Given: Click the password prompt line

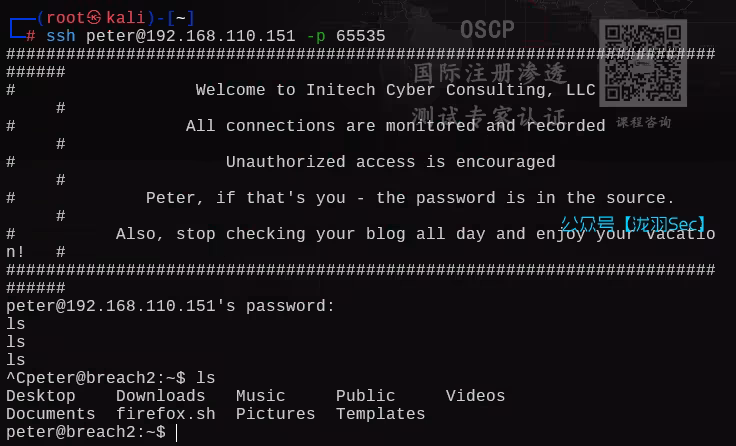Looking at the screenshot, I should pos(170,306).
